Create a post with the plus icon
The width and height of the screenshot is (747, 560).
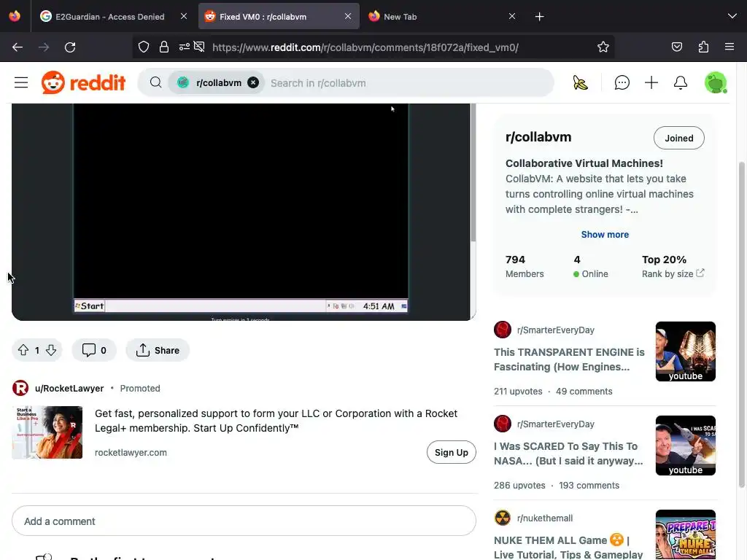[x=651, y=83]
